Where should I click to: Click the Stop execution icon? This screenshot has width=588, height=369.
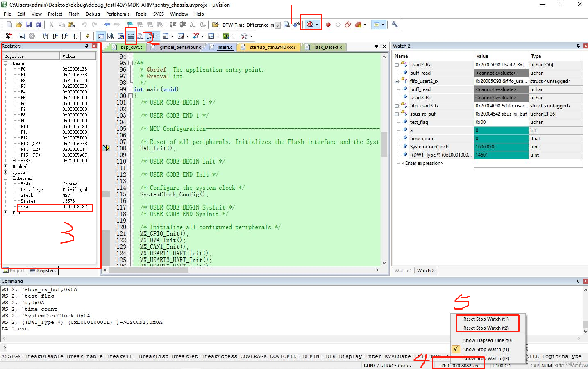coord(32,36)
